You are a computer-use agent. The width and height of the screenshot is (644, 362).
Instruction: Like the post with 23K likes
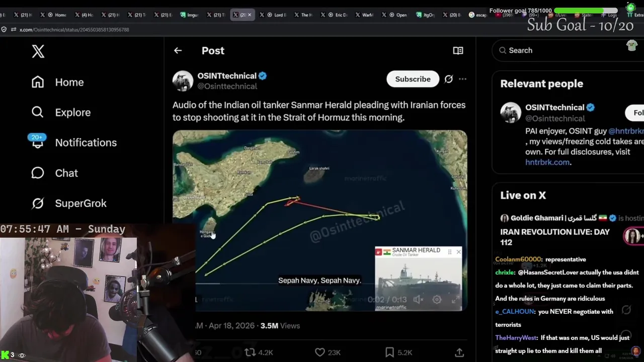point(328,352)
